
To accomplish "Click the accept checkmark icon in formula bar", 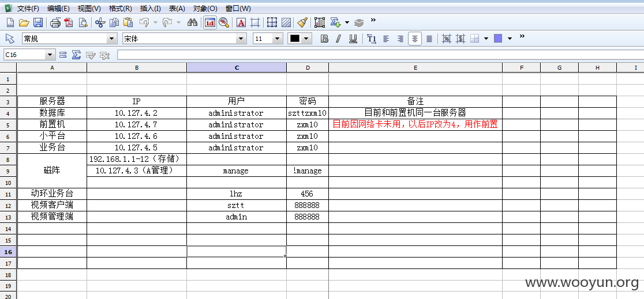I will point(91,55).
